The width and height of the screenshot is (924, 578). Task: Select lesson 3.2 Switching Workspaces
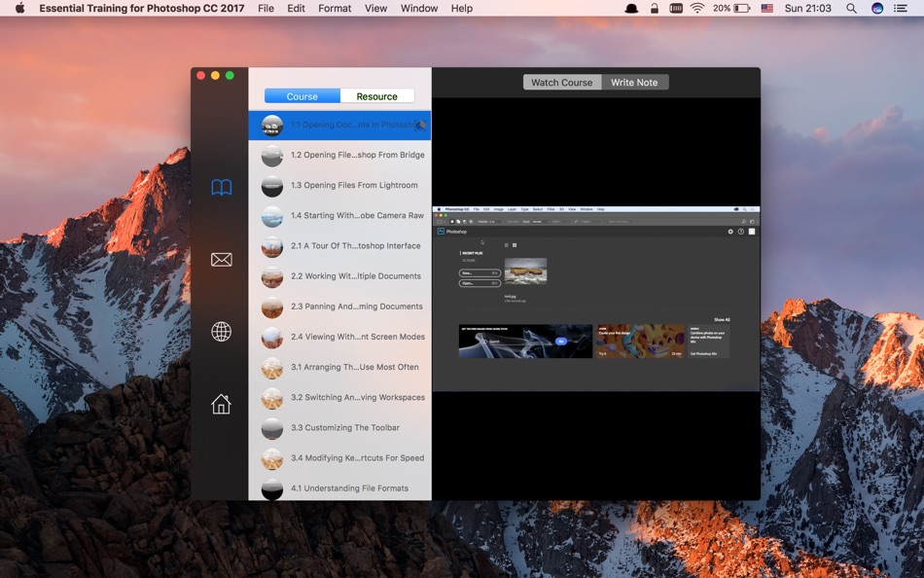339,398
